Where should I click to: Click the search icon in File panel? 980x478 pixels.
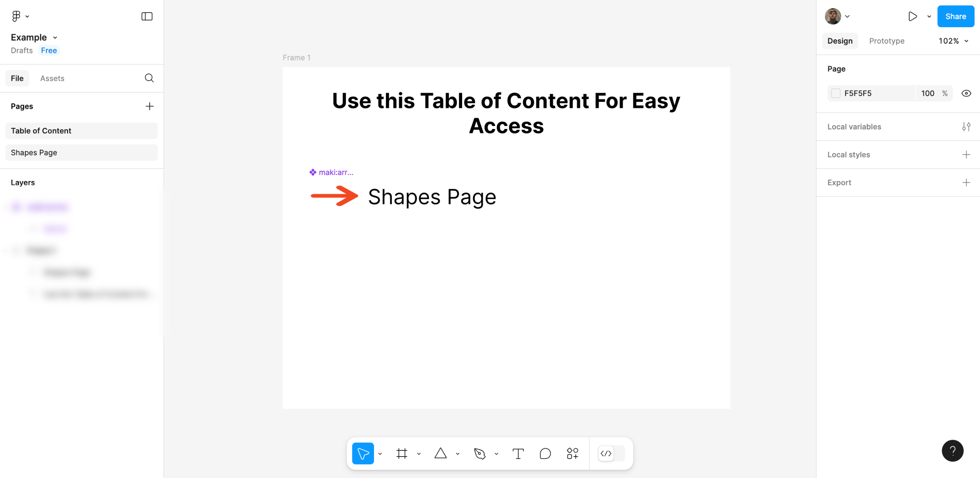point(149,78)
